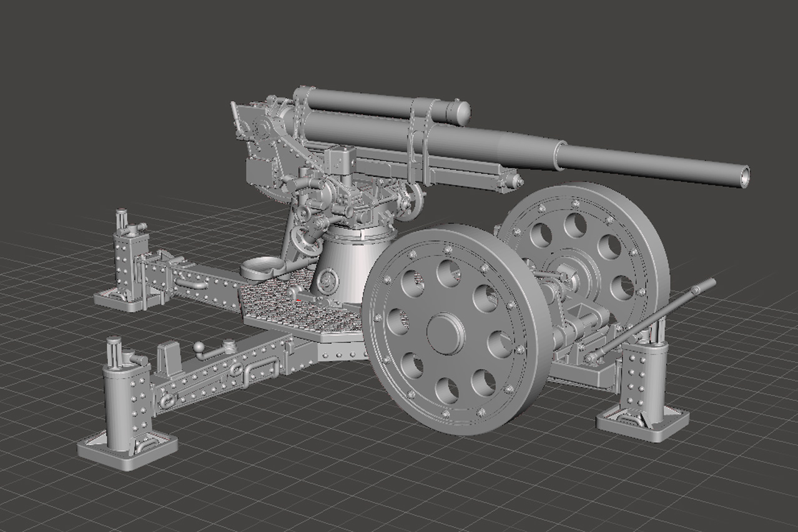Screen dimensions: 798x532
Task: Click the ball-tipped lever on the near outrigger
Action: tap(199, 348)
